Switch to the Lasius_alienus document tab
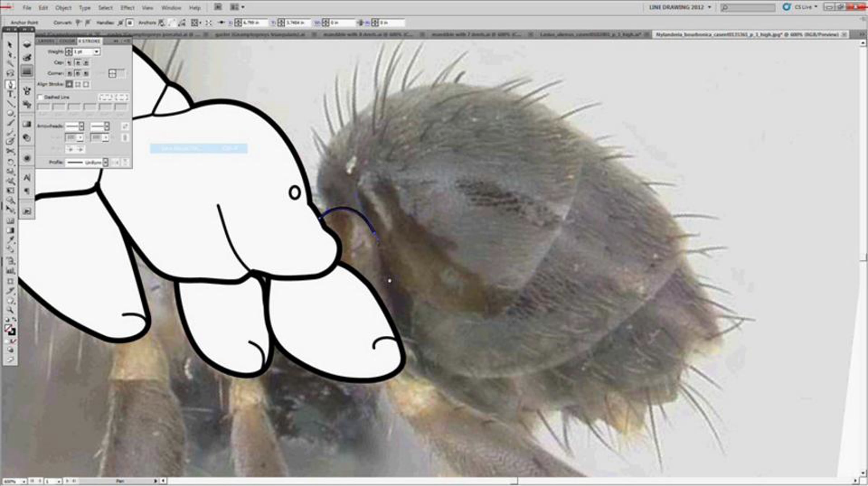The width and height of the screenshot is (868, 486). point(590,35)
